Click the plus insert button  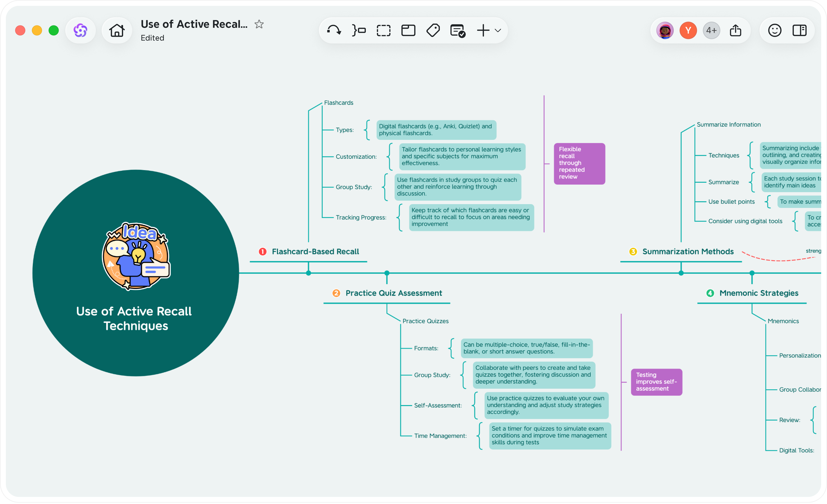tap(483, 30)
